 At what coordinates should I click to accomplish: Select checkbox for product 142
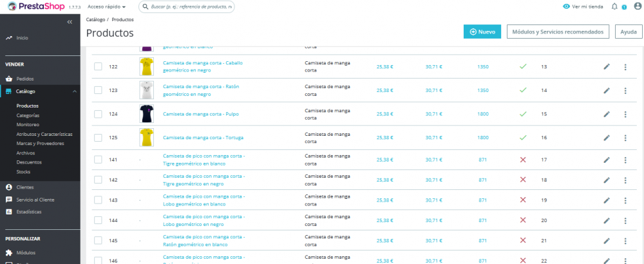[x=98, y=180]
